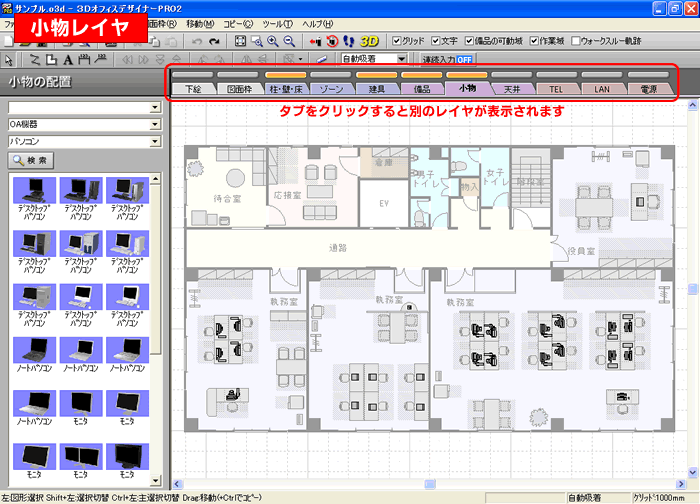Click the orange indicator above 小物 tab
Image resolution: width=700 pixels, height=504 pixels.
(466, 75)
